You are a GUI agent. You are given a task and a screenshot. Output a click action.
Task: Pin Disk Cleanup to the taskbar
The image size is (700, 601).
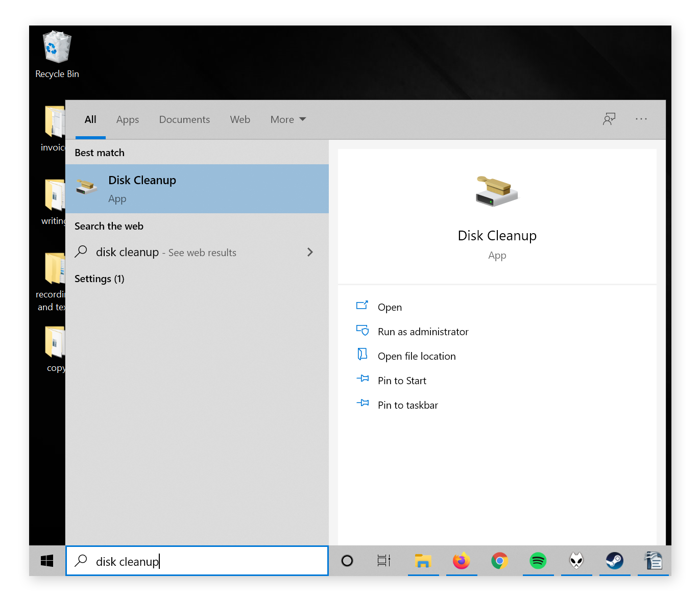(x=407, y=405)
